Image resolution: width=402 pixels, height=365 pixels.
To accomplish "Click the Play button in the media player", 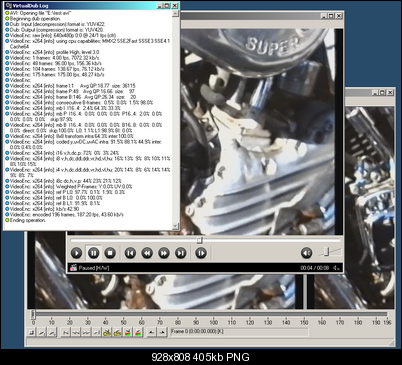I will coord(76,253).
